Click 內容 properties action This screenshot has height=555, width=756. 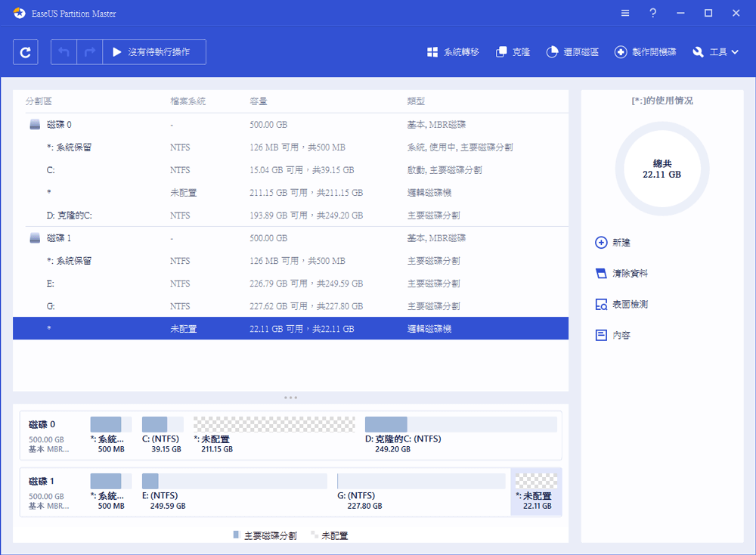[613, 335]
